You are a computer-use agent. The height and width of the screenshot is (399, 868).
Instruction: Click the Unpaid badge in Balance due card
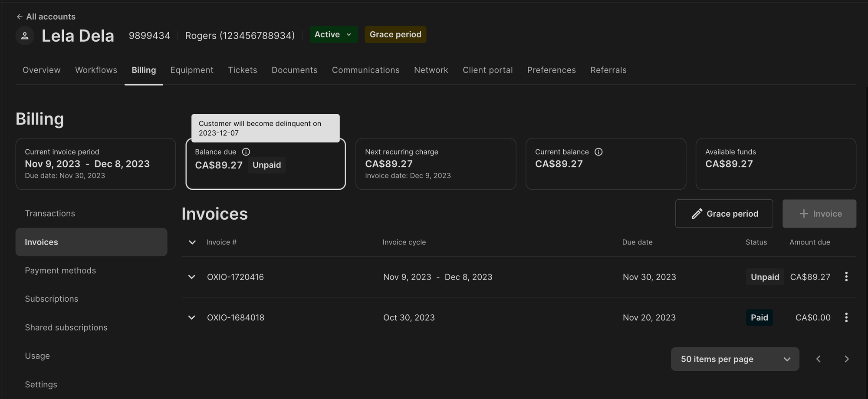tap(266, 165)
